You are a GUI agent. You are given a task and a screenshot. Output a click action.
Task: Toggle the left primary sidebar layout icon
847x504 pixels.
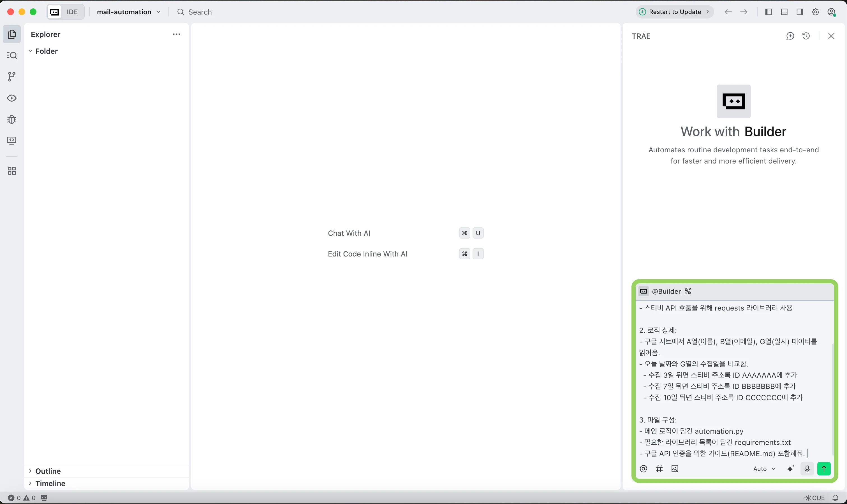click(x=769, y=12)
